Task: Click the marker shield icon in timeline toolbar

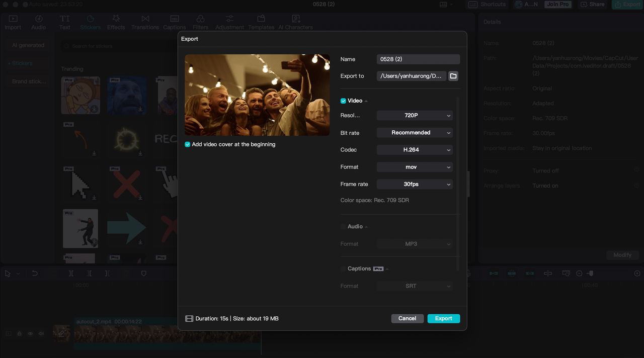Action: 143,274
